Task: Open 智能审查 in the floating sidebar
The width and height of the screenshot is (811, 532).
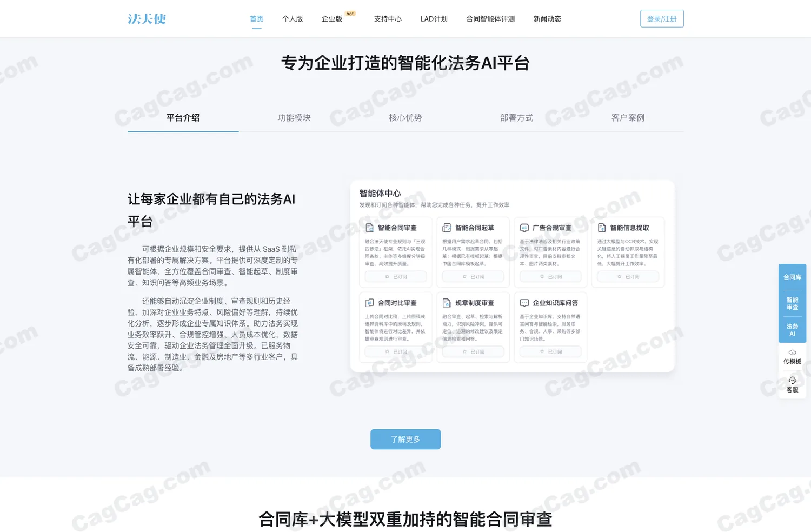Action: 792,303
